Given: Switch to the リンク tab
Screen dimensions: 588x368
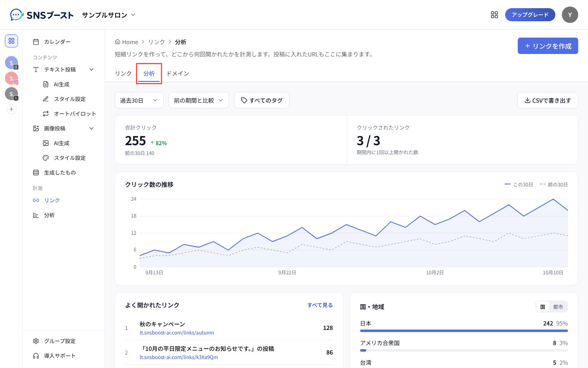Looking at the screenshot, I should pos(123,74).
